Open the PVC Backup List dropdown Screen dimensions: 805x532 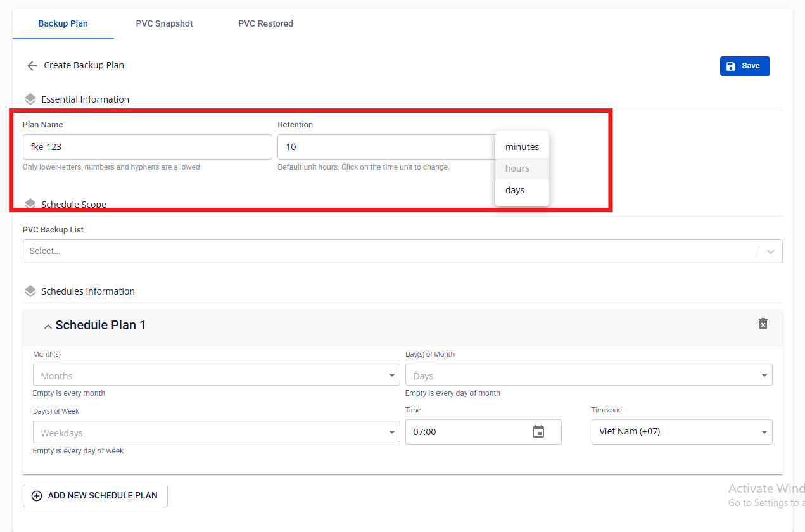tap(770, 251)
